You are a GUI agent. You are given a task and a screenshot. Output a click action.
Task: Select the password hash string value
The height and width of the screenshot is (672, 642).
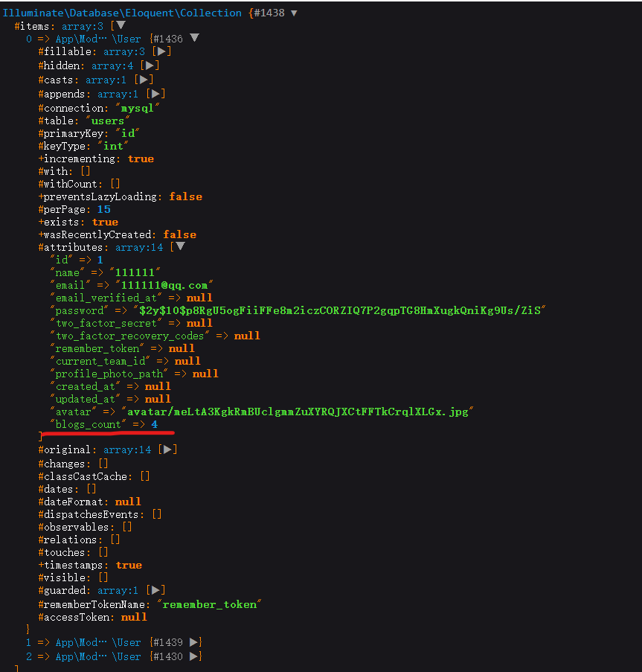tap(340, 310)
